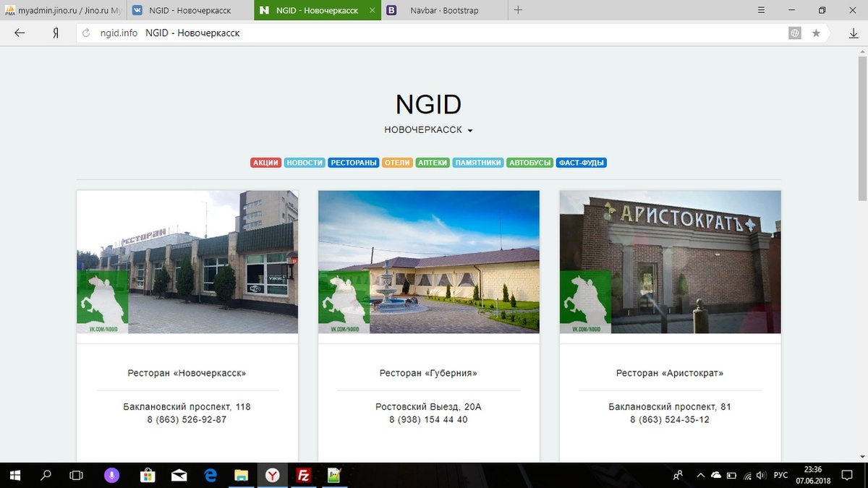Go back with the browser back arrow
Screen dimensions: 868x488
coord(20,33)
